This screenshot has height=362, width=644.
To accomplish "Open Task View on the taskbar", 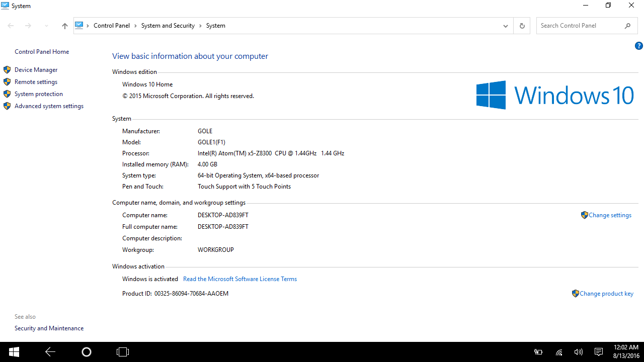I will pyautogui.click(x=123, y=352).
